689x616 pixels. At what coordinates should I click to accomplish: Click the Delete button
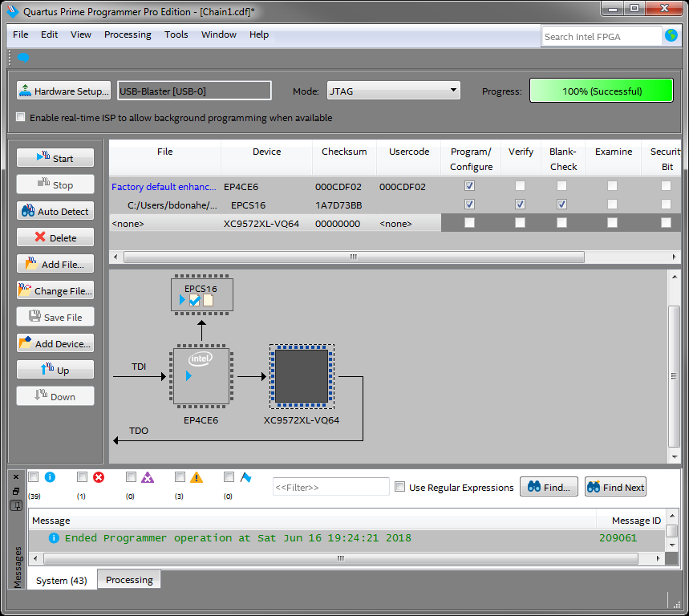pyautogui.click(x=55, y=237)
